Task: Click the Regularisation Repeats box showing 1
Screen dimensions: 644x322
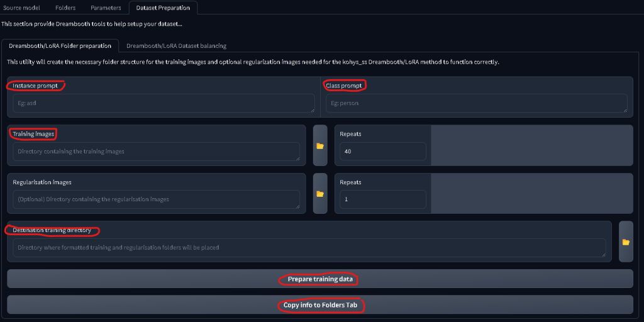Action: [x=382, y=199]
